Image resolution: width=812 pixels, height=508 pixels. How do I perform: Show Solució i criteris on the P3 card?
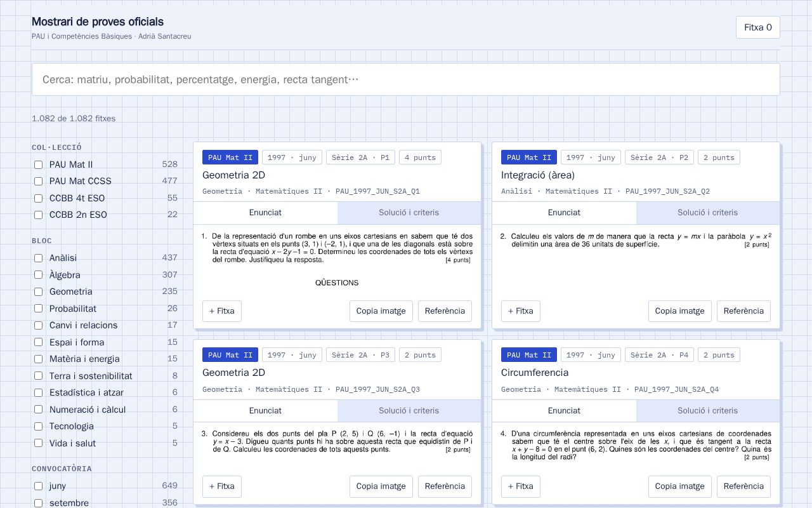(409, 410)
